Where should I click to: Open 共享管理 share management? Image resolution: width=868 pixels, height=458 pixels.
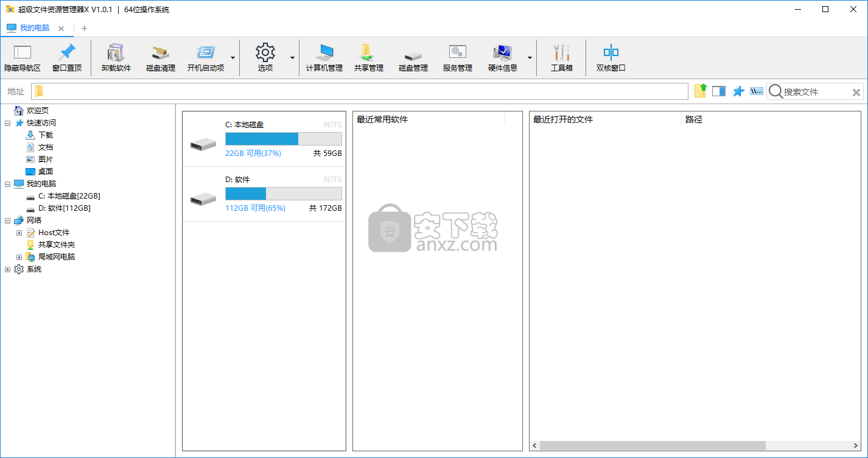pos(369,58)
